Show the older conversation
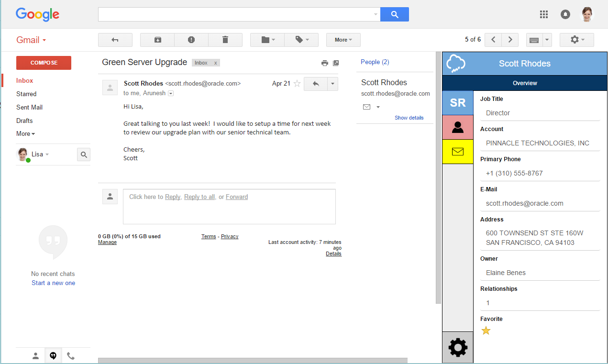The width and height of the screenshot is (608, 364). tap(510, 40)
